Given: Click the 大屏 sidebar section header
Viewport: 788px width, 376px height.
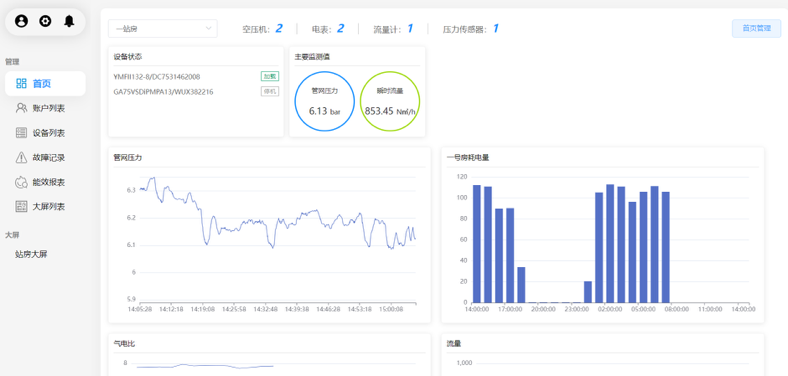Looking at the screenshot, I should [12, 235].
